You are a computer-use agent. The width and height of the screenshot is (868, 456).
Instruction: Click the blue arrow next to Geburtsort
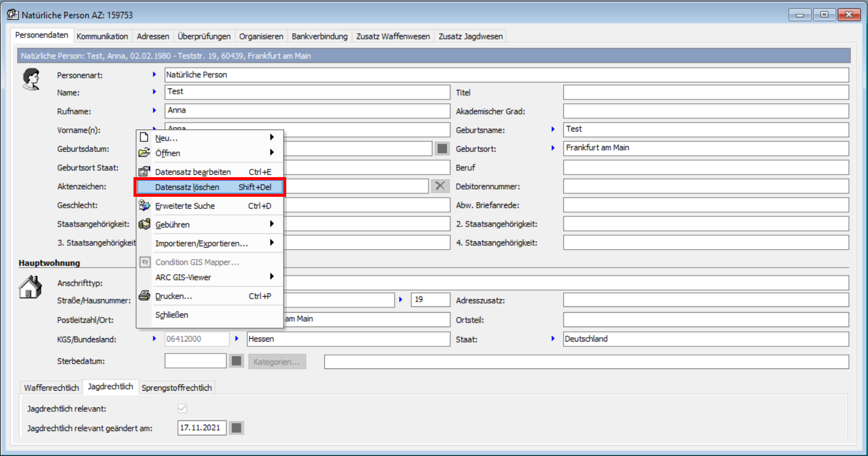coord(553,148)
